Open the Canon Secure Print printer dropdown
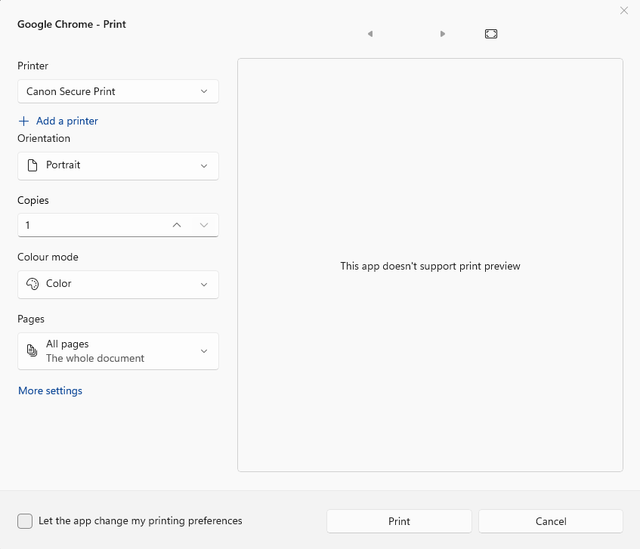640x549 pixels. [118, 91]
